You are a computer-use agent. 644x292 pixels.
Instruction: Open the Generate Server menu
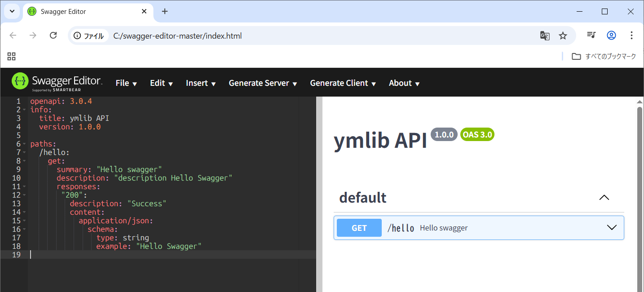click(263, 83)
